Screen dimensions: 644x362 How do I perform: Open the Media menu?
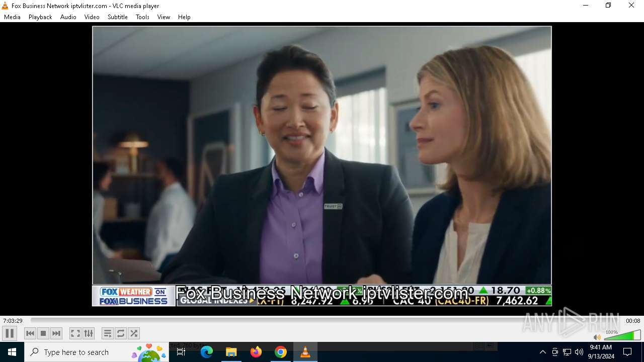(x=12, y=17)
